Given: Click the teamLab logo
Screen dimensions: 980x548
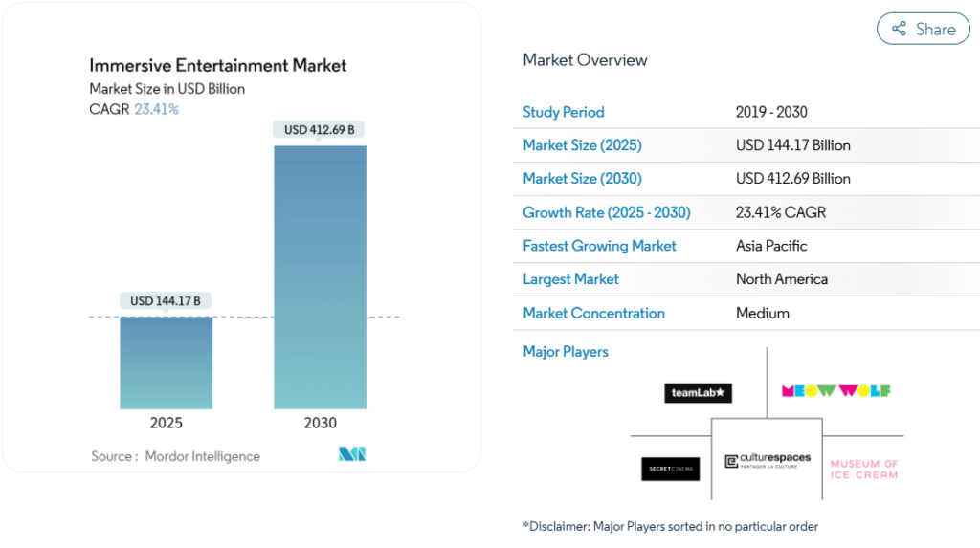Looking at the screenshot, I should (x=699, y=393).
